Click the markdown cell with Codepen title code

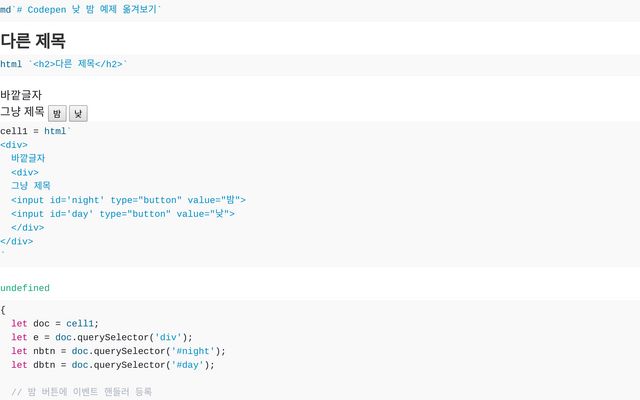pyautogui.click(x=80, y=8)
